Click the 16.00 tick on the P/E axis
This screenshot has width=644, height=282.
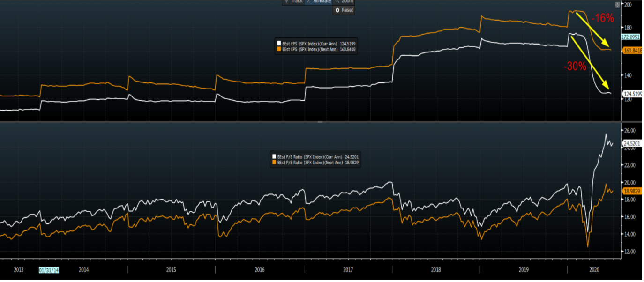[629, 217]
